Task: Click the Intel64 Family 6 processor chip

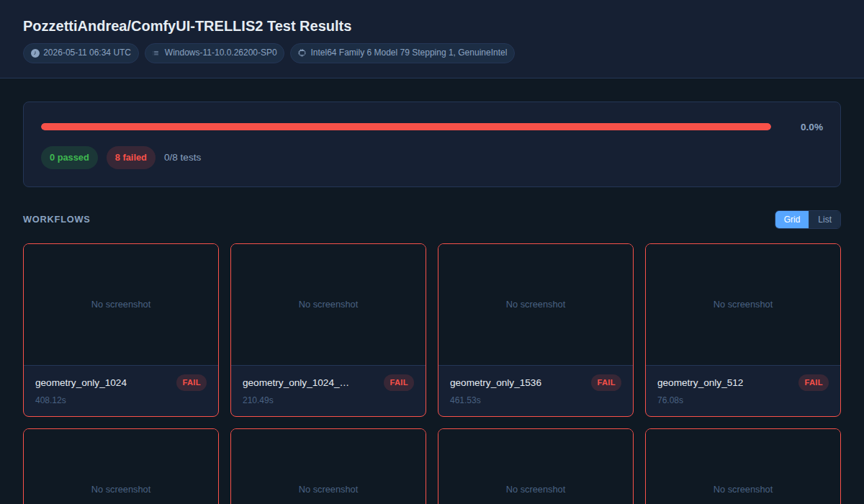Action: coord(402,53)
